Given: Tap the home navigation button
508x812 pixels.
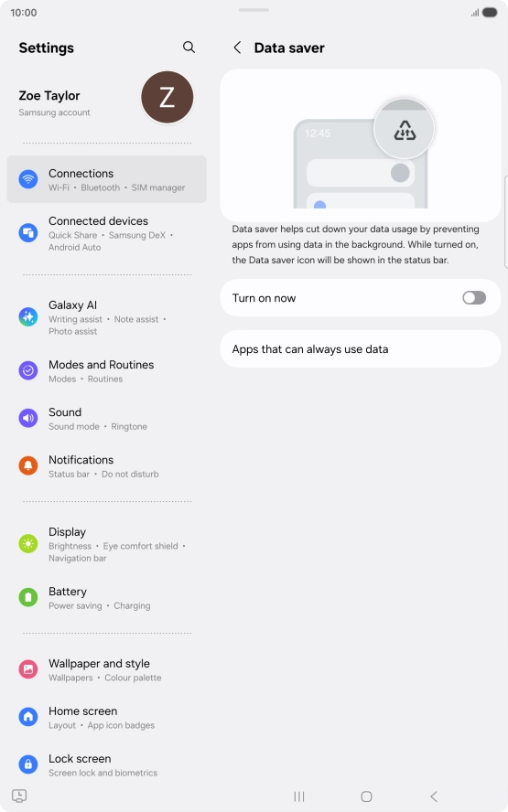Looking at the screenshot, I should [x=366, y=796].
